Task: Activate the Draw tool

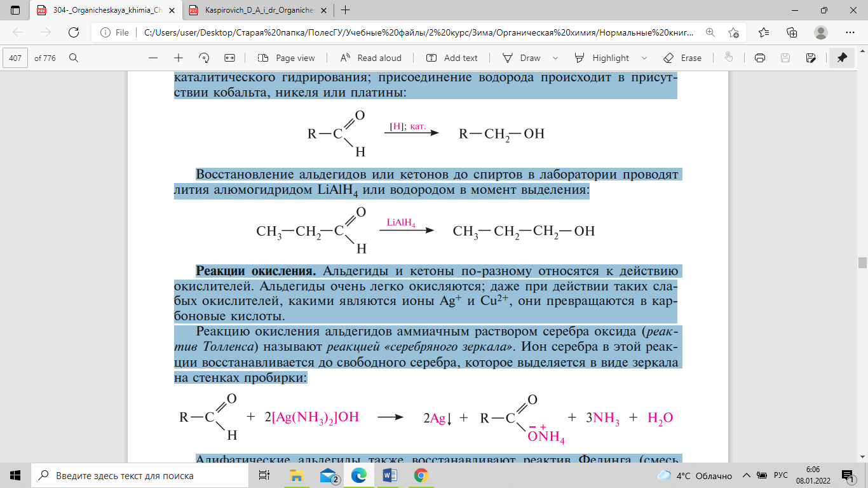Action: click(x=521, y=58)
